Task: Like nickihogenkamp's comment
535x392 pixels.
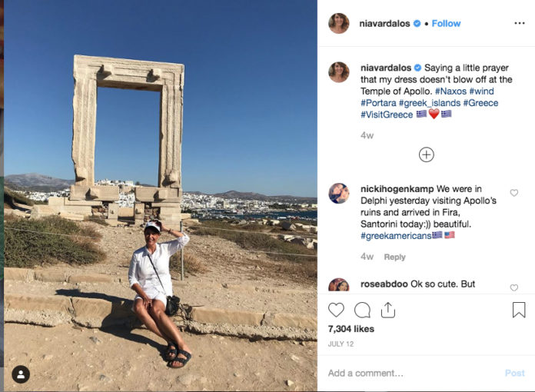Action: point(514,193)
